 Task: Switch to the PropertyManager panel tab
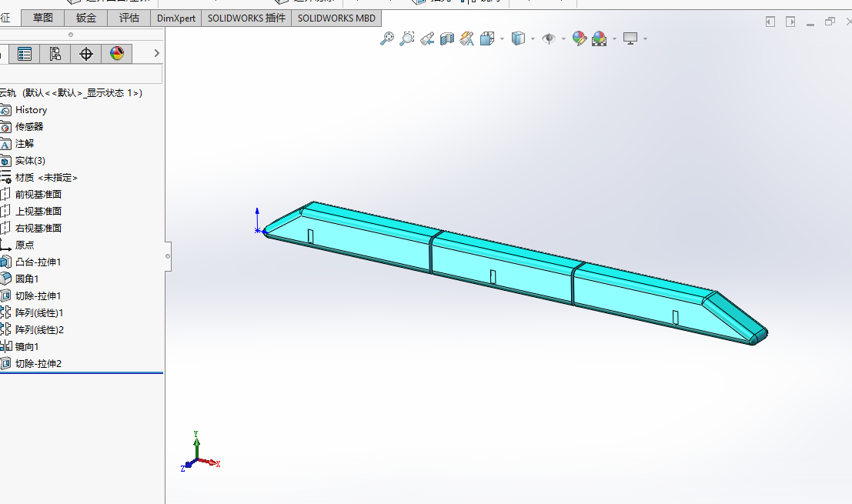tap(25, 54)
